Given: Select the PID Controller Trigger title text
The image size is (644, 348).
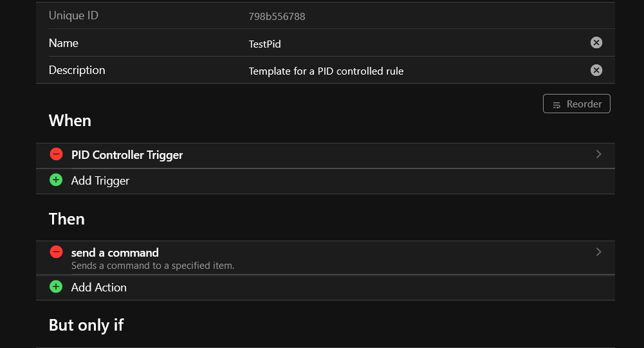Looking at the screenshot, I should click(x=127, y=155).
